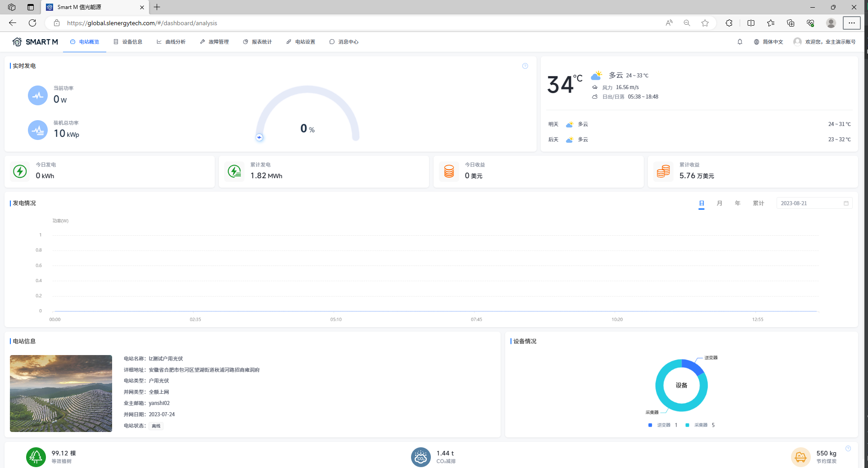Viewport: 868px width, 468px height.
Task: Click the SMART M home logo
Action: tap(35, 42)
